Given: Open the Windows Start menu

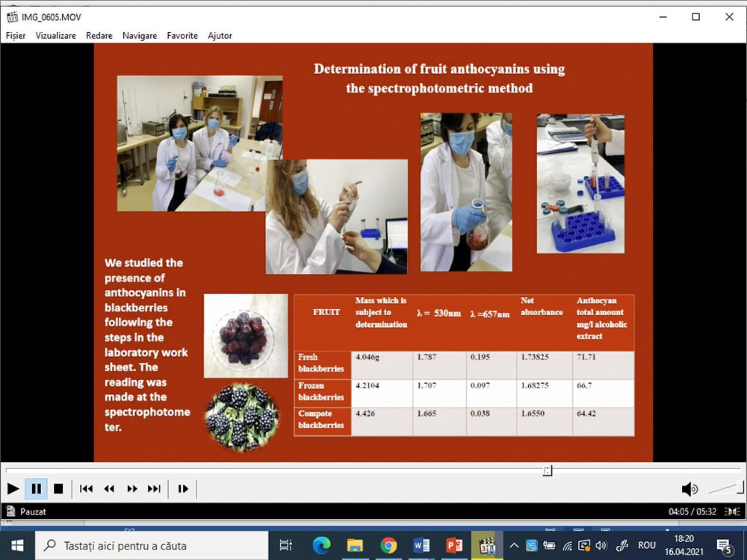Looking at the screenshot, I should click(x=17, y=546).
